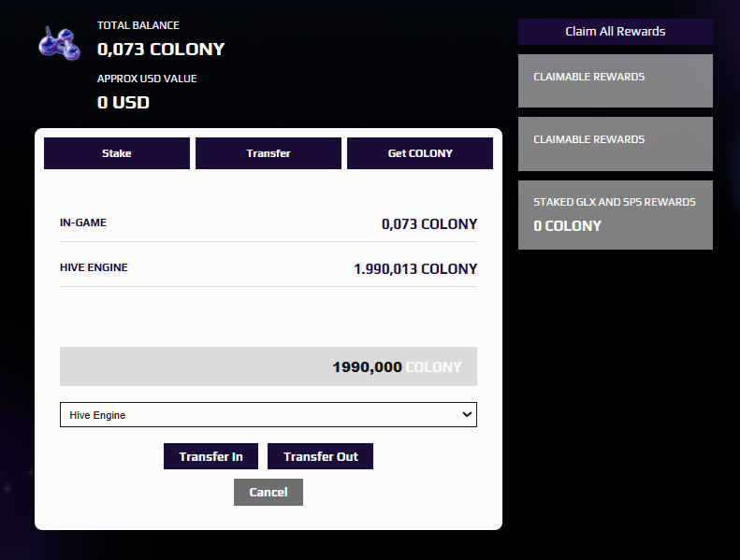Open the Stake tab

point(117,153)
